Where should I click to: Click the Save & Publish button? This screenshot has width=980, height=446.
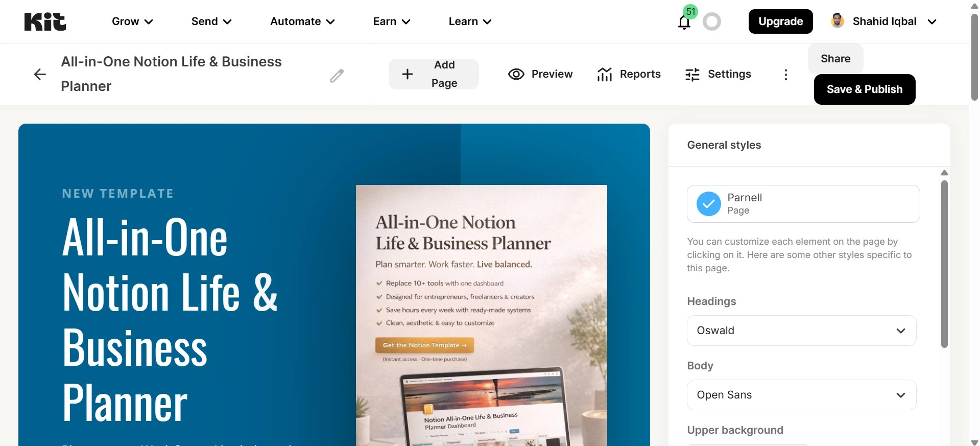tap(865, 89)
